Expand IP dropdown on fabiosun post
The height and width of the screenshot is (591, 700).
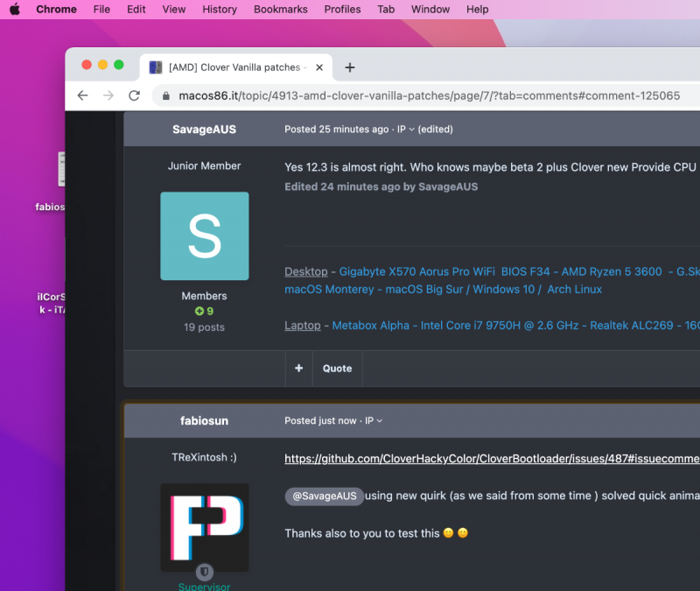tap(374, 421)
